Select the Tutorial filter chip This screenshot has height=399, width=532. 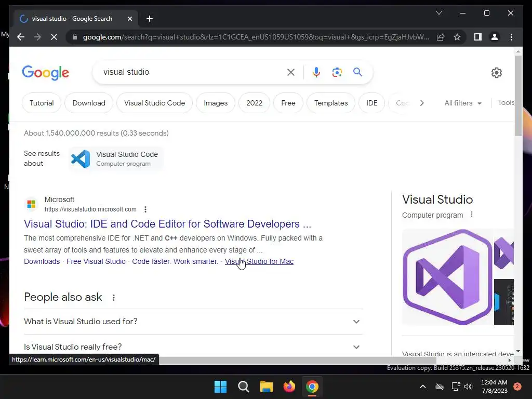click(42, 103)
